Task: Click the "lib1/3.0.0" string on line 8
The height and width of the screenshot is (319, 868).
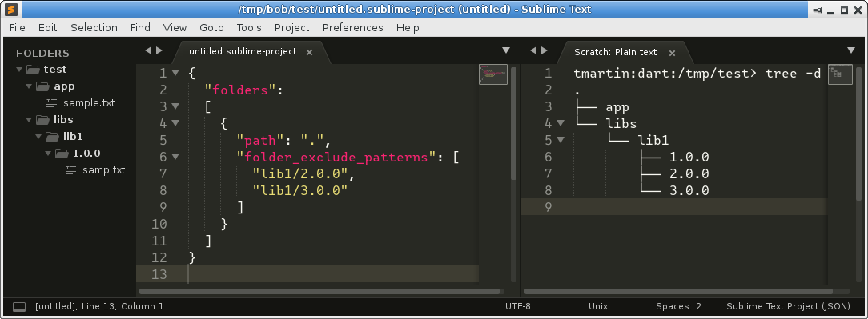Action: pos(299,190)
